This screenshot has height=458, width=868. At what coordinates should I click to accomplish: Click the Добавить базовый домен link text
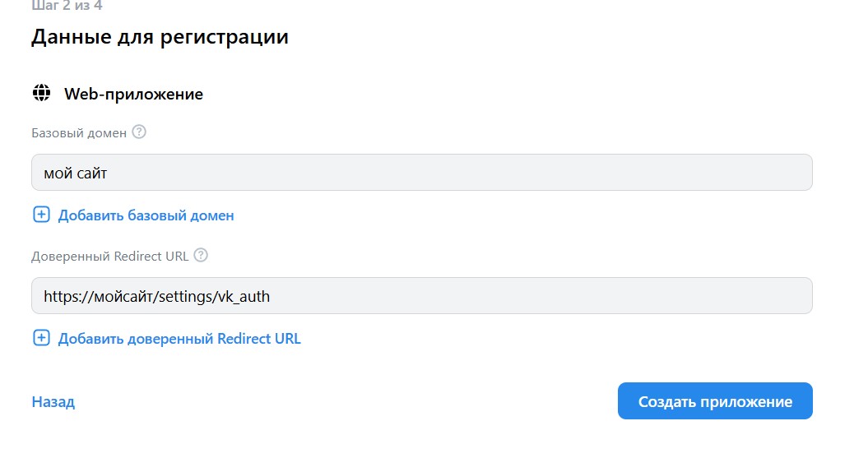point(146,215)
